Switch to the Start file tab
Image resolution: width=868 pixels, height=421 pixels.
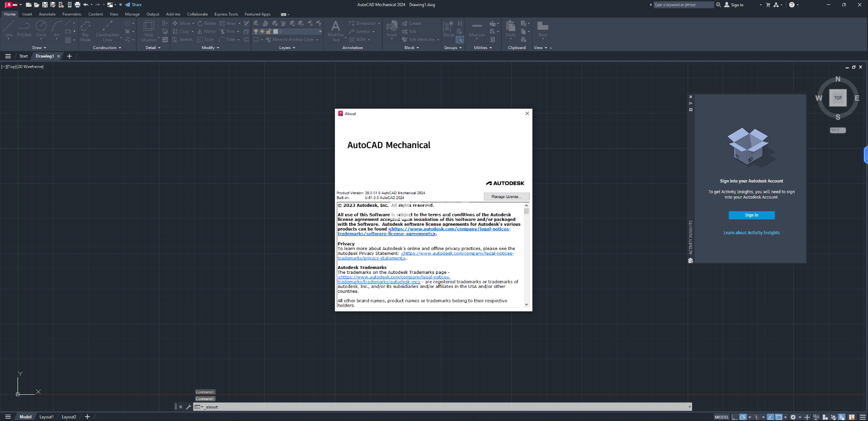pyautogui.click(x=23, y=56)
